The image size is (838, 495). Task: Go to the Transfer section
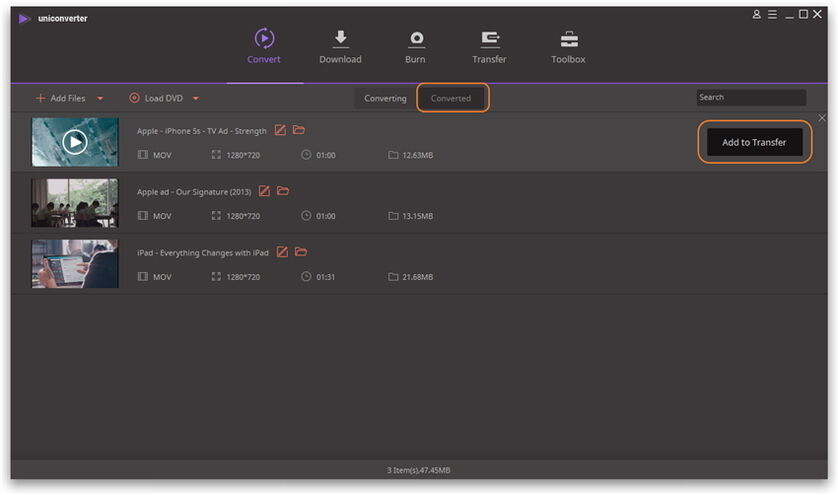click(x=489, y=39)
